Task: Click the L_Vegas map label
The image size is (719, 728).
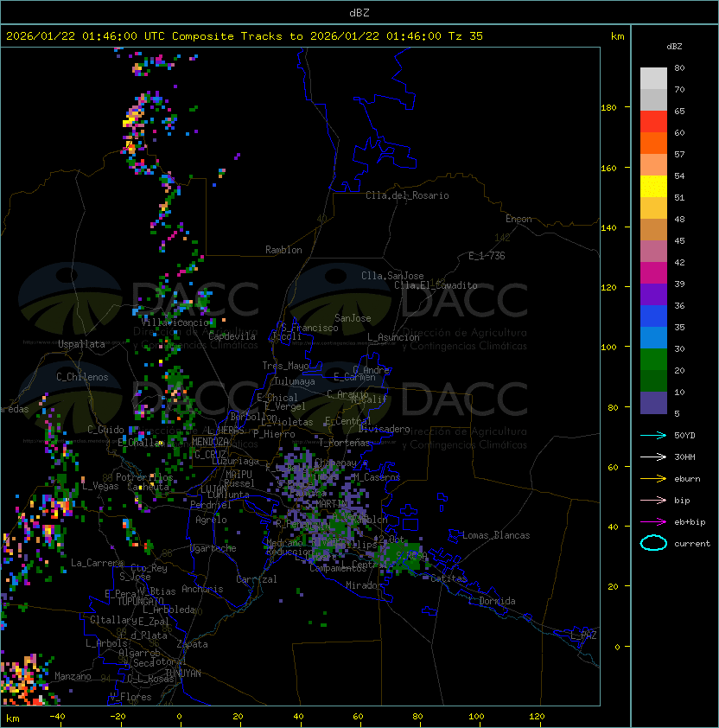Action: pyautogui.click(x=100, y=486)
